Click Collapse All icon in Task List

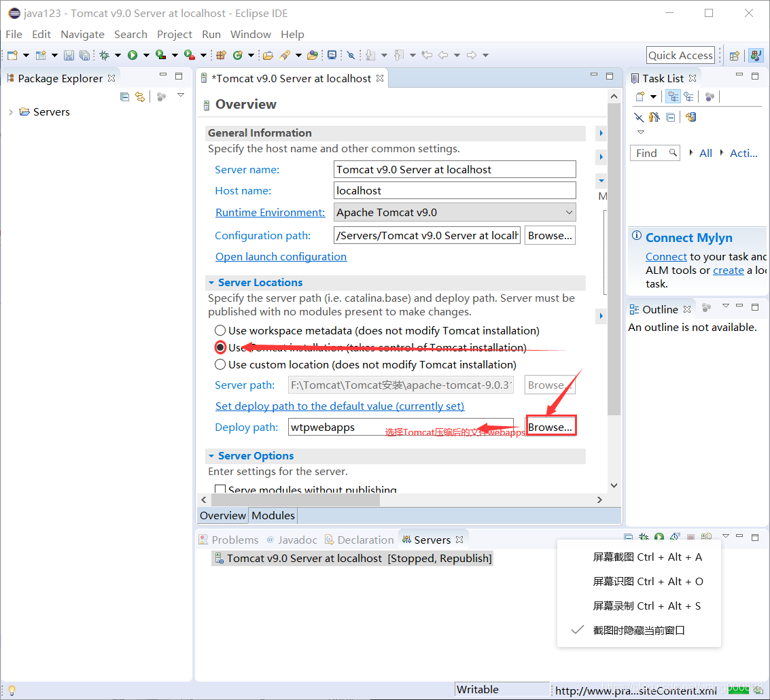click(670, 117)
